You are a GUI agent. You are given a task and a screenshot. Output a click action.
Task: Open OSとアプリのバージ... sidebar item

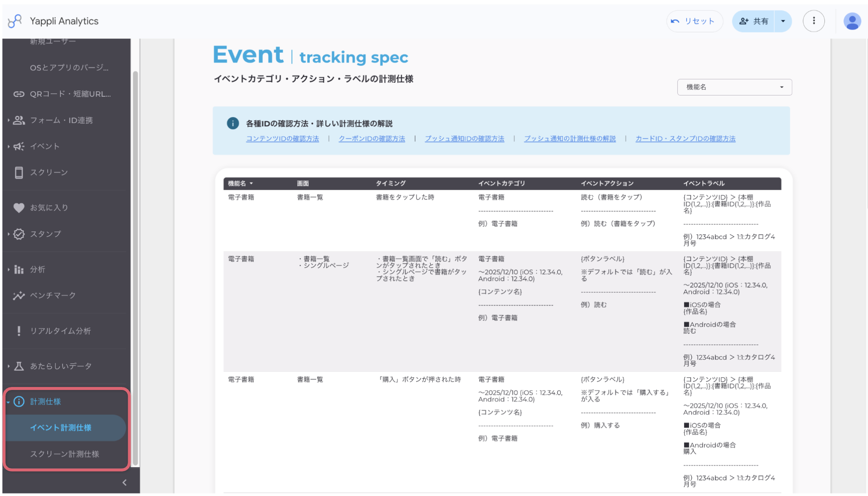[x=69, y=68]
